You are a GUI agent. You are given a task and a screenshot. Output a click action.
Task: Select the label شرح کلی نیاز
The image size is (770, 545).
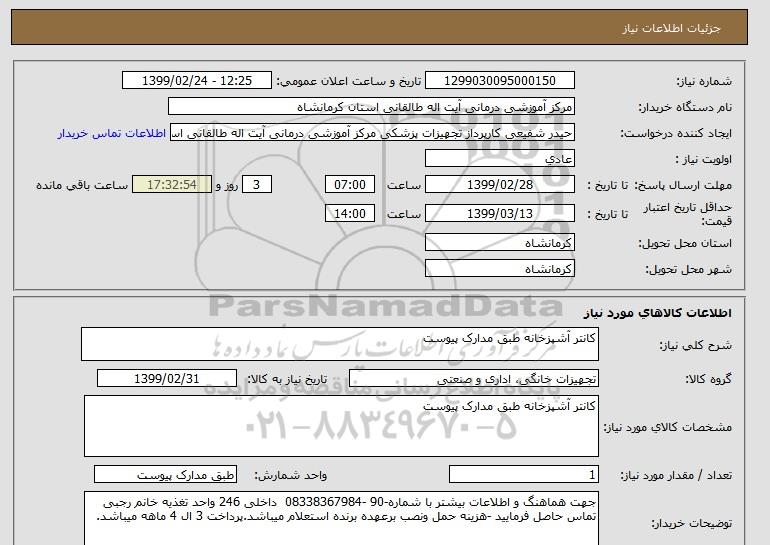point(695,345)
